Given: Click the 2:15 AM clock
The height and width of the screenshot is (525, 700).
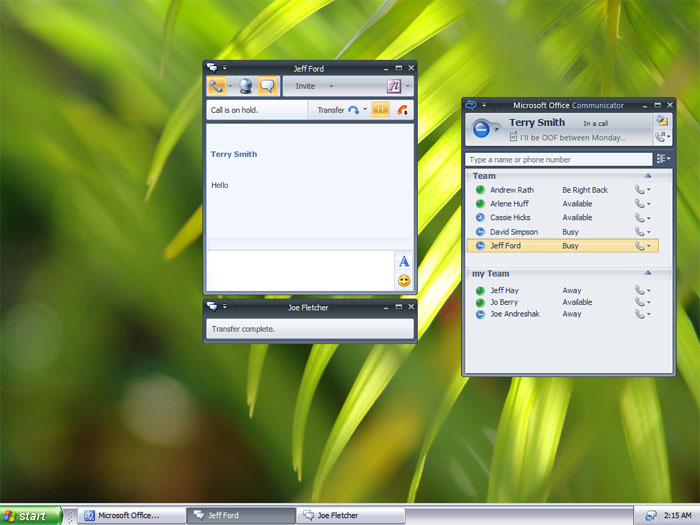Looking at the screenshot, I should tap(677, 516).
